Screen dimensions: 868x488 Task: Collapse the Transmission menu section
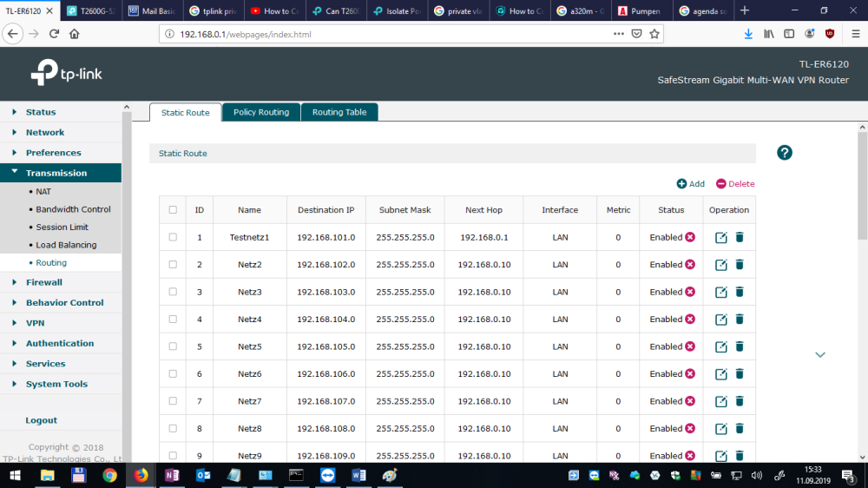[x=61, y=173]
